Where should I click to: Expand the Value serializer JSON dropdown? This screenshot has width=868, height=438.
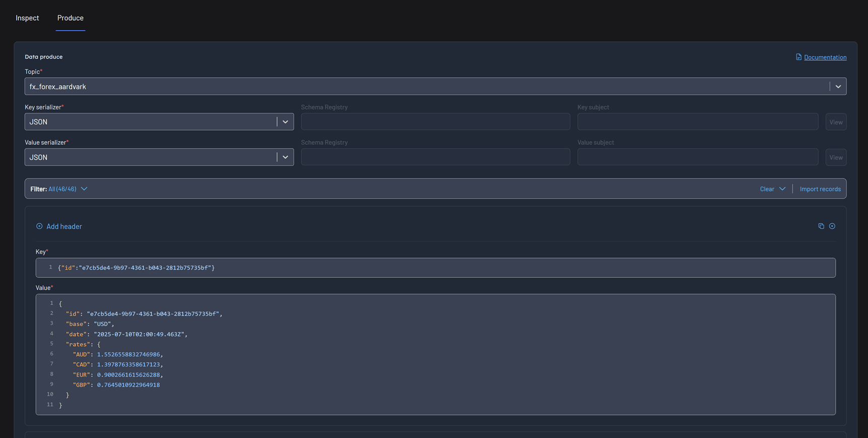click(285, 157)
